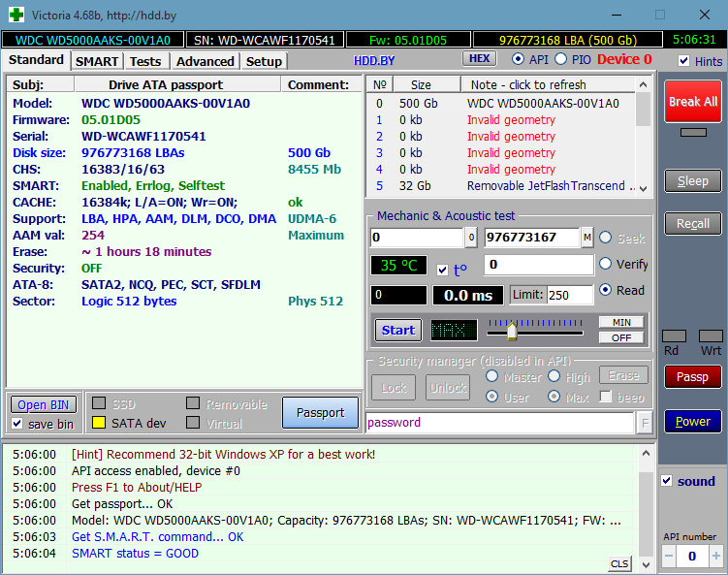Click the MAX acoustic display

click(x=454, y=331)
